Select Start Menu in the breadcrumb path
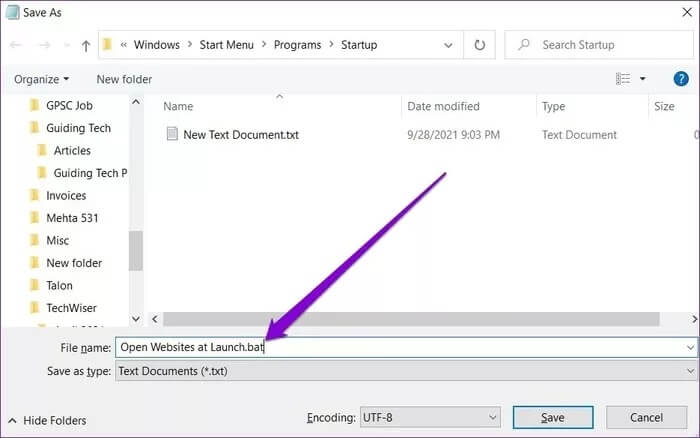Image resolution: width=700 pixels, height=438 pixels. click(226, 45)
